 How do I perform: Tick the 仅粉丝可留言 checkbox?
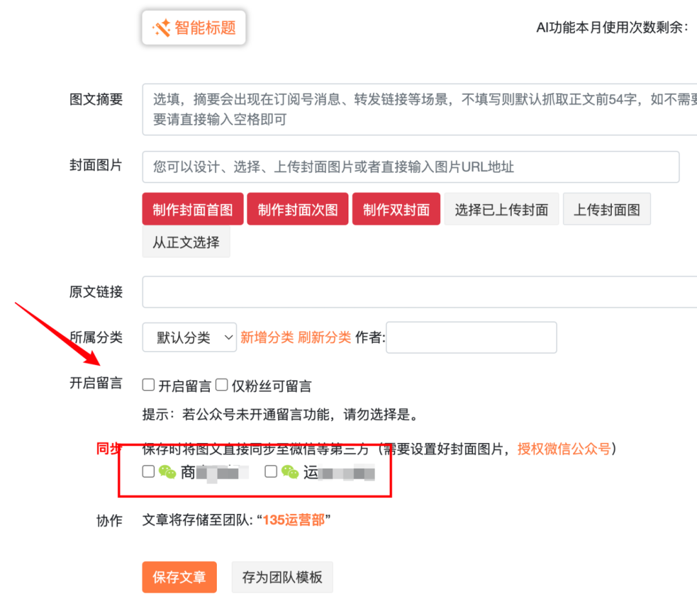point(222,385)
